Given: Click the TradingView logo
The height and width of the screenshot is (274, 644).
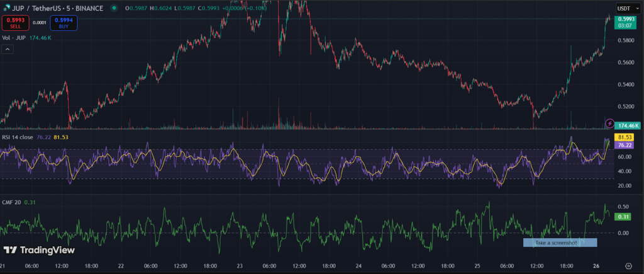Looking at the screenshot, I should 40,249.
